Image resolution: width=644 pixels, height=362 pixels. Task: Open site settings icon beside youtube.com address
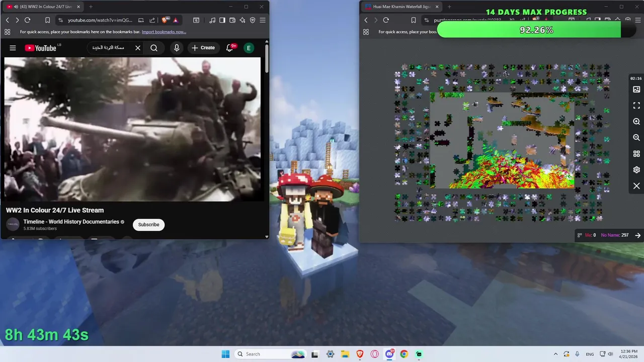(60, 20)
